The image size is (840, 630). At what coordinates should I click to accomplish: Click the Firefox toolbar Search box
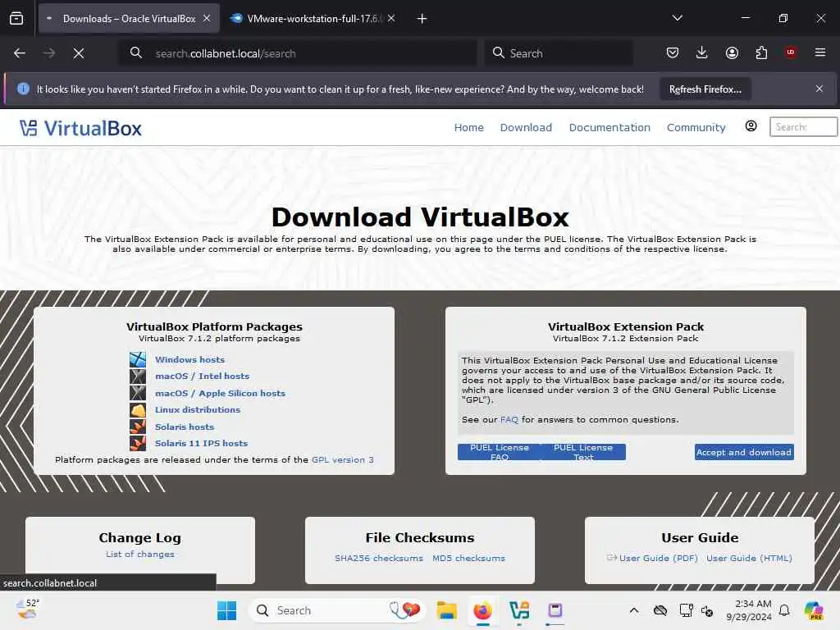559,53
